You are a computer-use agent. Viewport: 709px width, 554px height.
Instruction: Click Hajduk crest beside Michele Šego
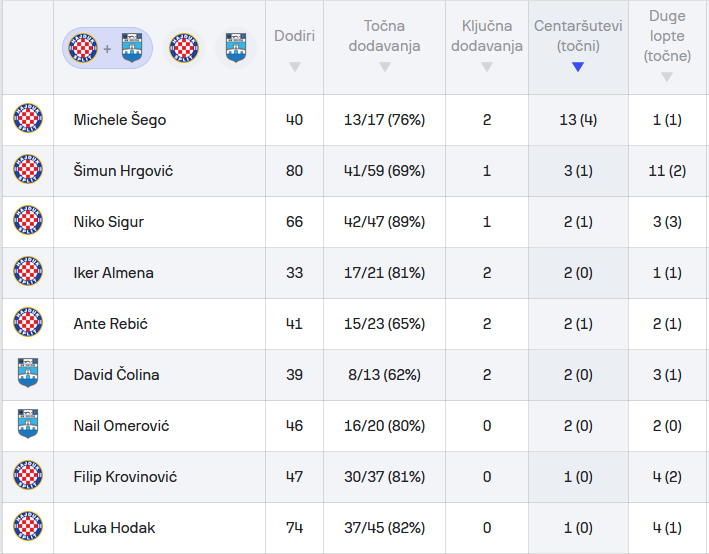27,120
